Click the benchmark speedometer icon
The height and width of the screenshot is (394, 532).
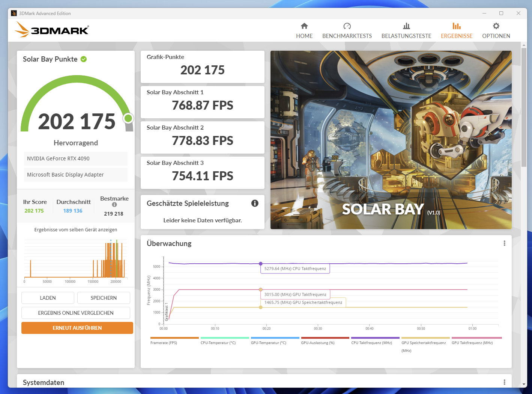(x=347, y=26)
